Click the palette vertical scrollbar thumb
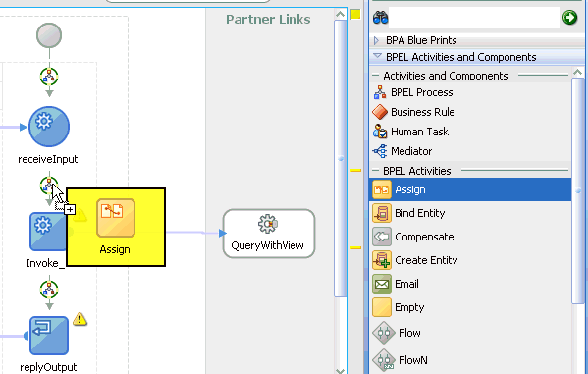Viewport: 588px width, 374px height. pyautogui.click(x=578, y=190)
